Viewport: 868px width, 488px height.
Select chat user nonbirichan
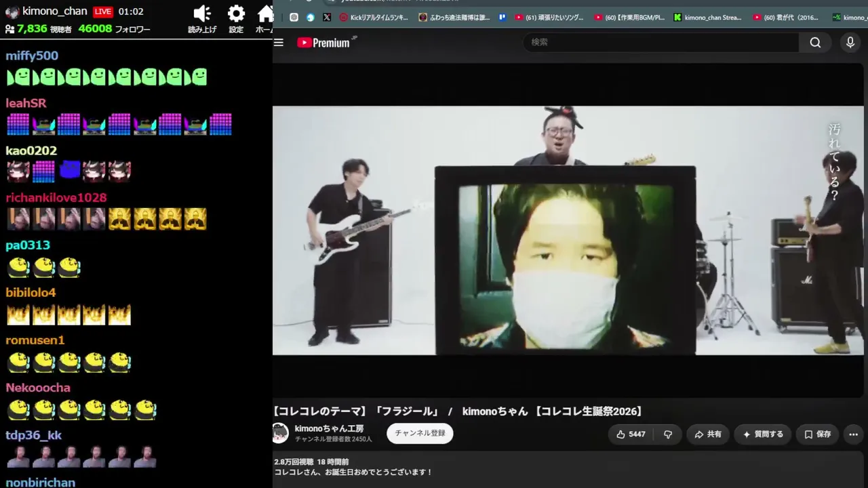point(40,482)
